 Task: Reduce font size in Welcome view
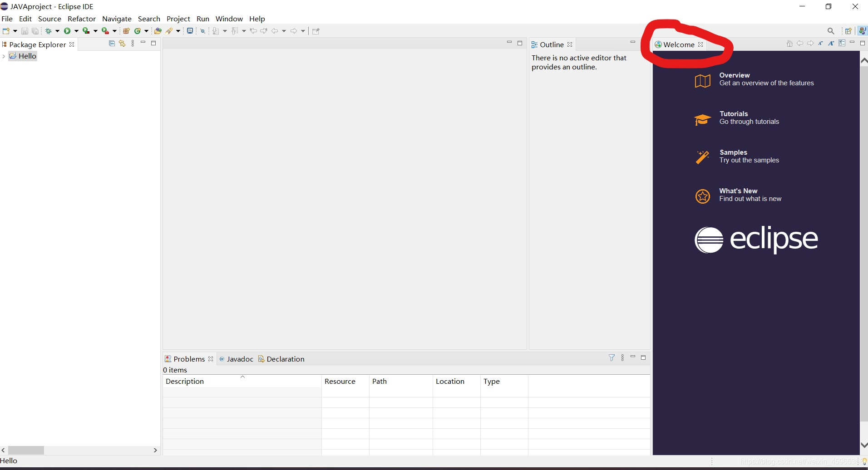(x=821, y=44)
